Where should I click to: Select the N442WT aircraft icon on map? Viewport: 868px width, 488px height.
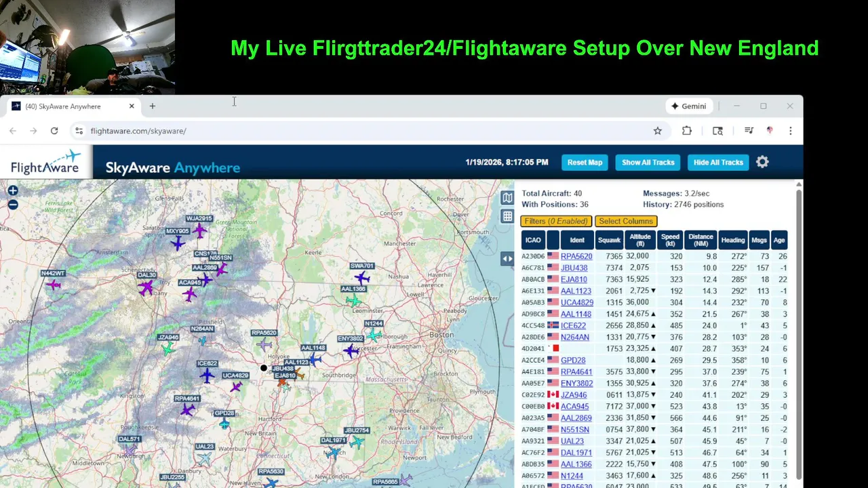(54, 285)
